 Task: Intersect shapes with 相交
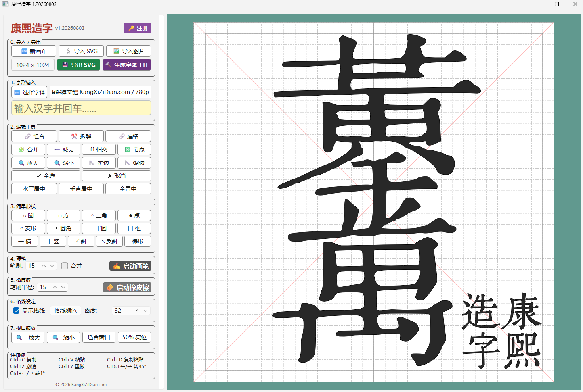pyautogui.click(x=99, y=150)
